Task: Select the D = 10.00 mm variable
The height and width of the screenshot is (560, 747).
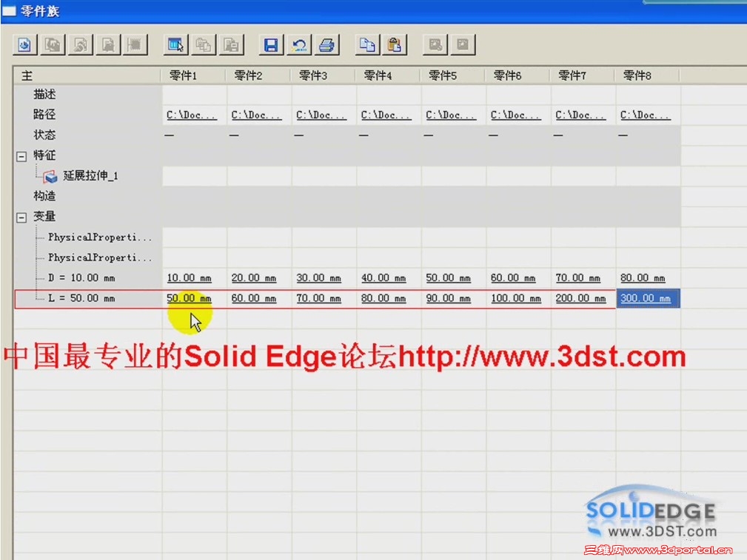Action: tap(81, 277)
